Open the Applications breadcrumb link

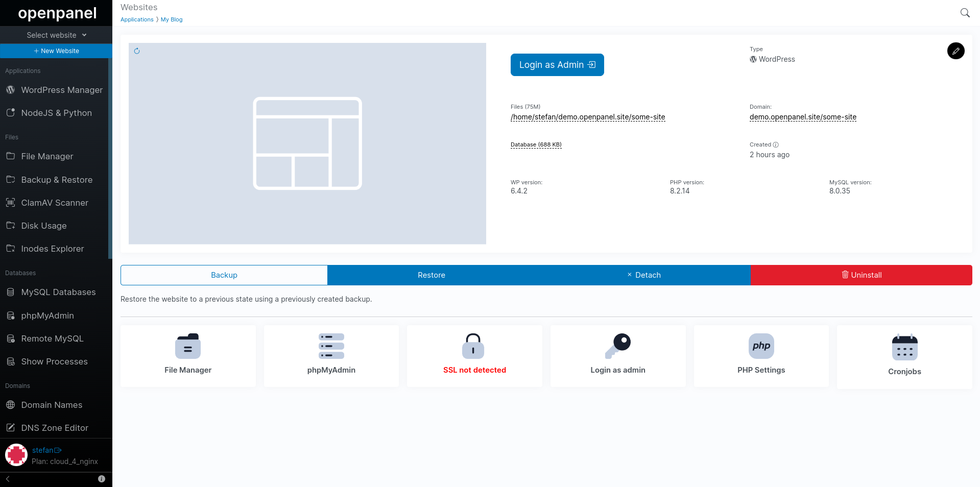[x=137, y=19]
